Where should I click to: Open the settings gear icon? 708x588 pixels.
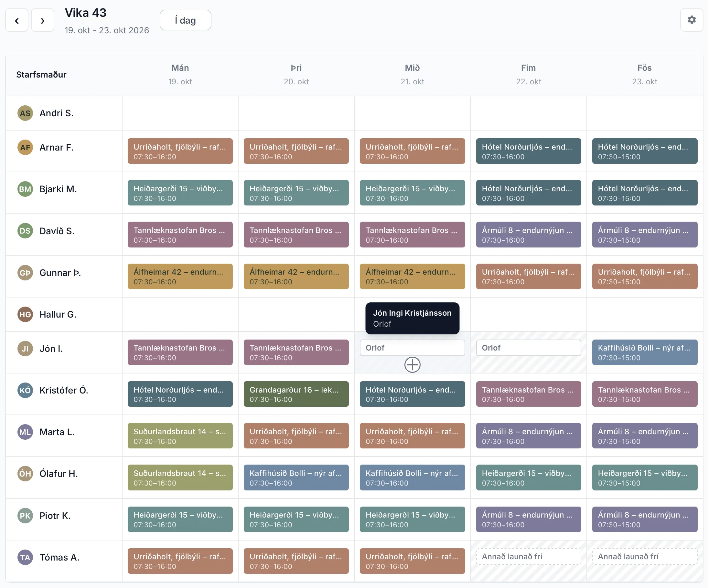(x=692, y=20)
